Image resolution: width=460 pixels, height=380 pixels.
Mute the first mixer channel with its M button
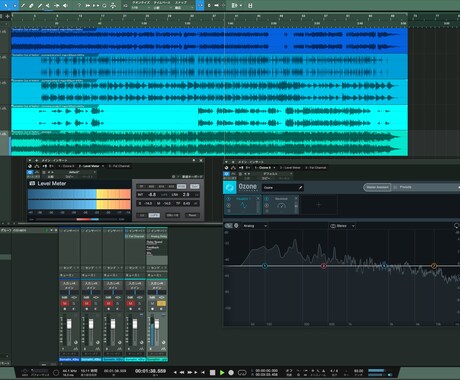click(65, 304)
